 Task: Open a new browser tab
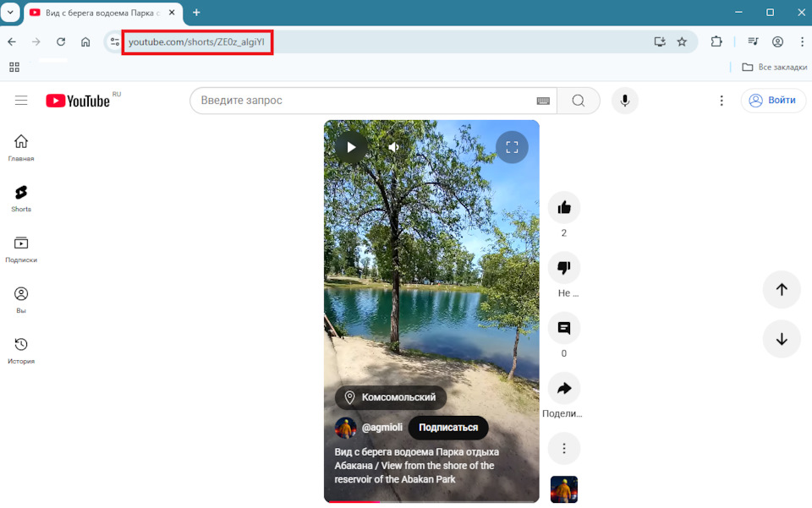click(x=196, y=13)
